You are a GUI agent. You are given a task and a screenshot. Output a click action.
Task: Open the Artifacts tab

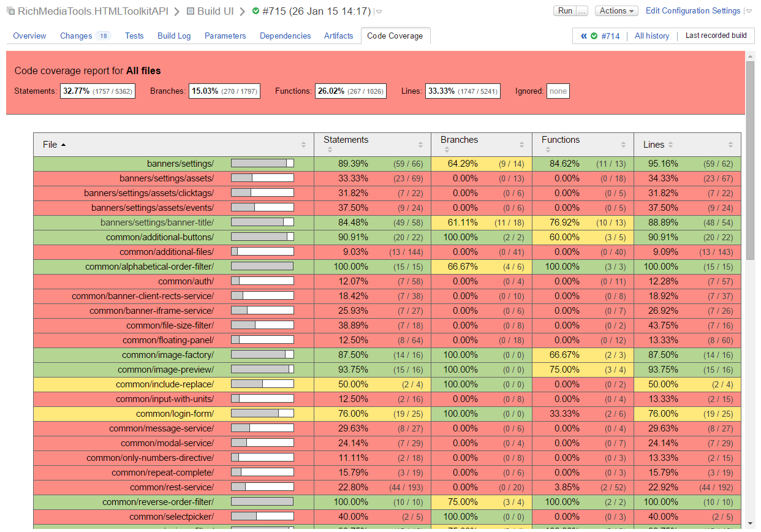[339, 36]
